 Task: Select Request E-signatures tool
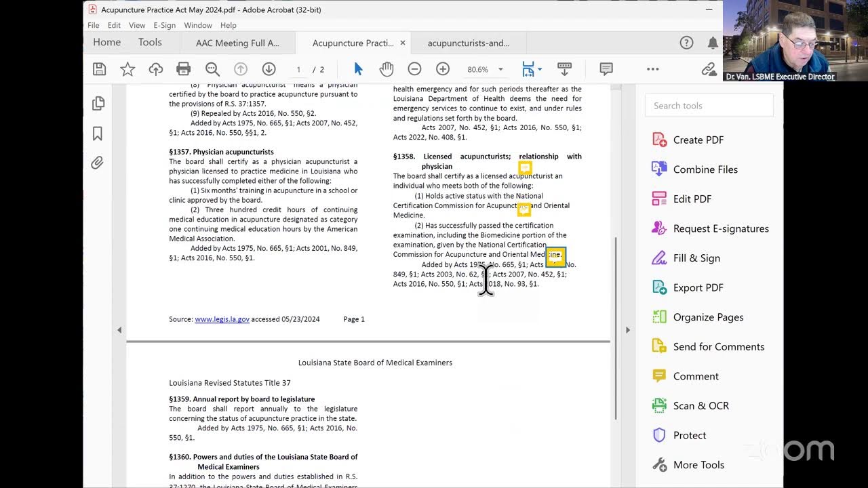coord(721,228)
